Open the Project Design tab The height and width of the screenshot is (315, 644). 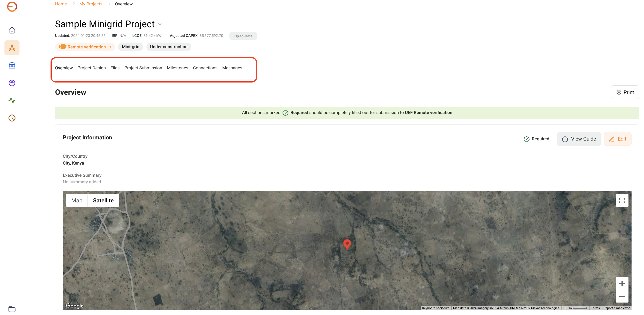[x=91, y=68]
